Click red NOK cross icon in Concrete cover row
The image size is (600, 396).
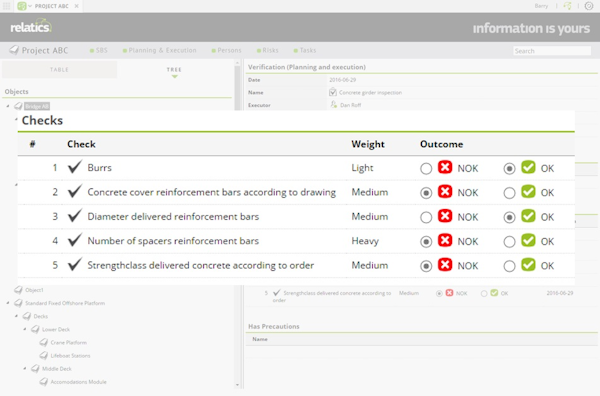[x=445, y=191]
